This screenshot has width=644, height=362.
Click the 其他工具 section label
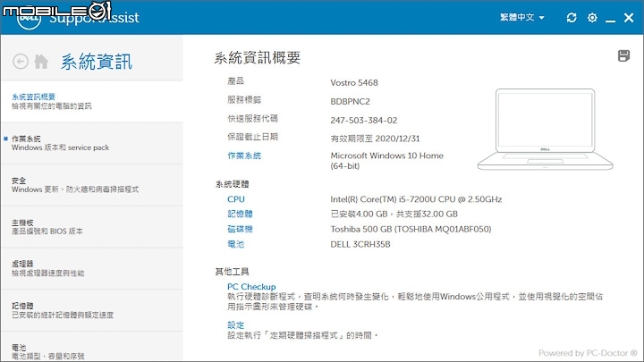232,272
